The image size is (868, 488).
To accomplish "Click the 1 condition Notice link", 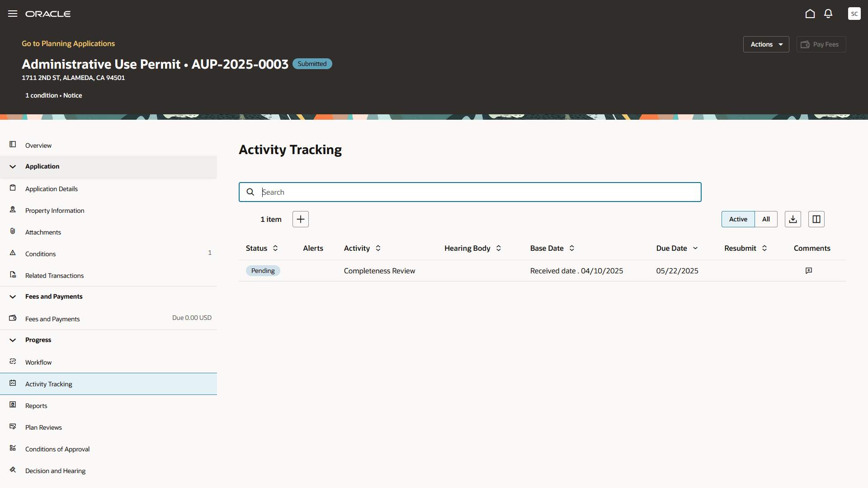I will click(x=53, y=95).
